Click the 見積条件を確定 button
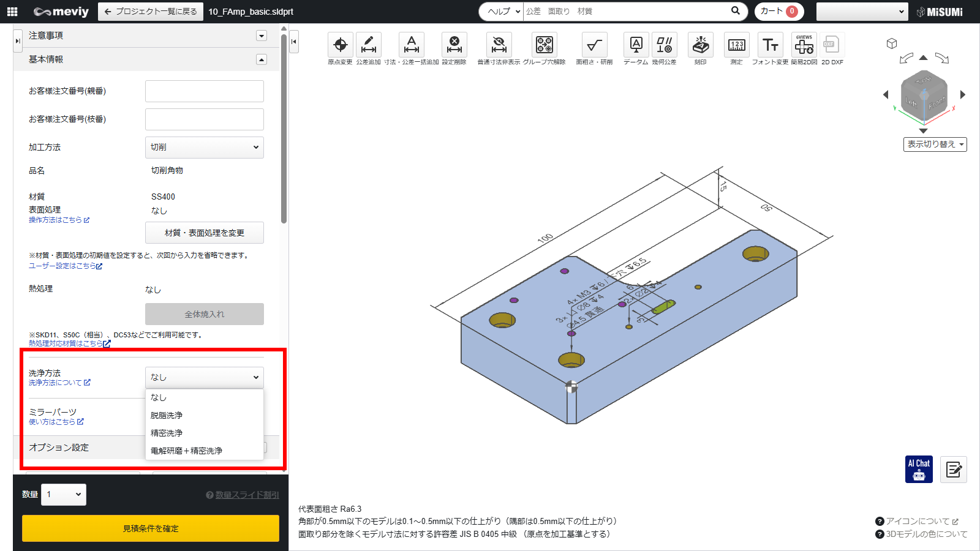 151,528
